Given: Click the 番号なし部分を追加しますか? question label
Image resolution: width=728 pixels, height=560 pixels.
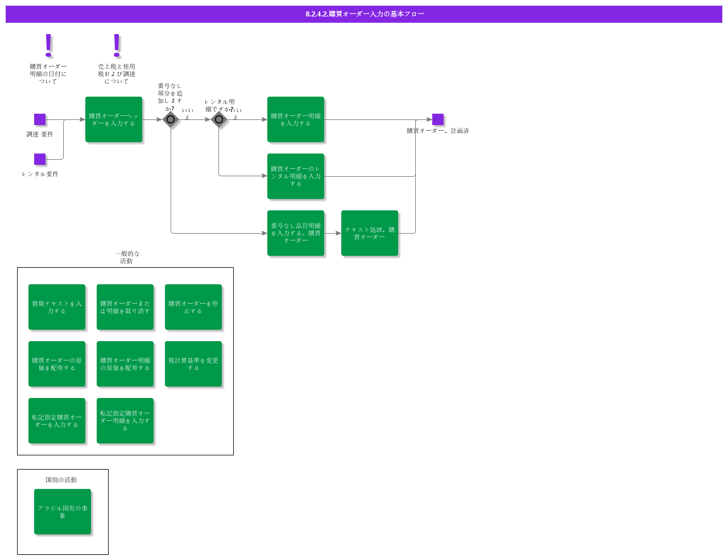Looking at the screenshot, I should coord(170,97).
